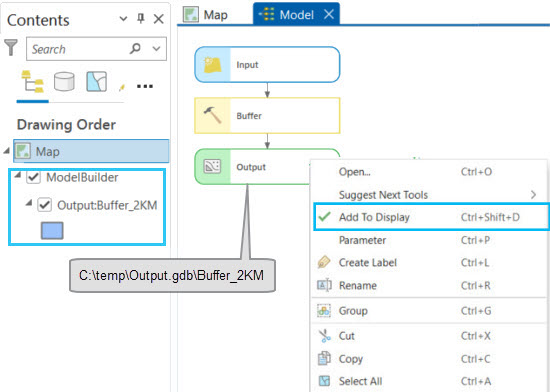Click the C:\temp\Output.gdb\Buffer_2KM path label
550x392 pixels.
click(171, 276)
